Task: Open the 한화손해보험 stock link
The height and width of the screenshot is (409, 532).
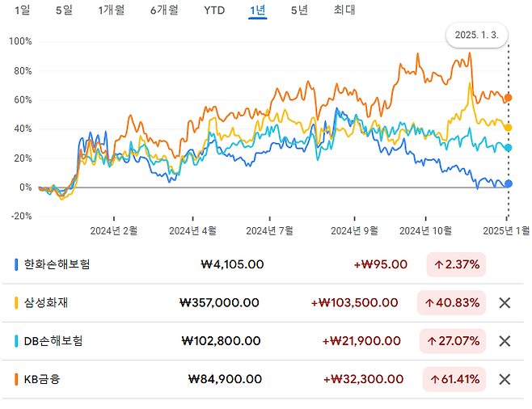Action: coord(57,264)
